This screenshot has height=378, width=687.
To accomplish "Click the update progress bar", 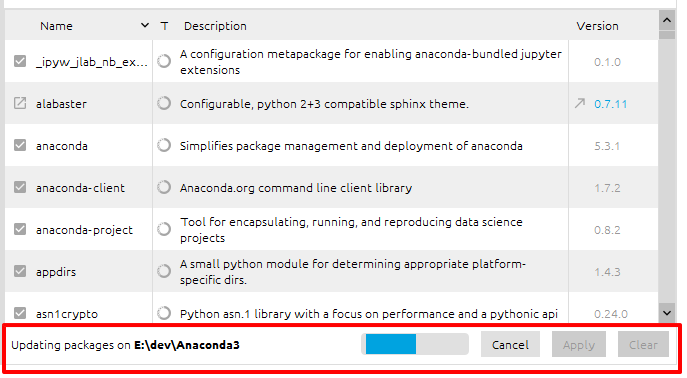I will 415,344.
